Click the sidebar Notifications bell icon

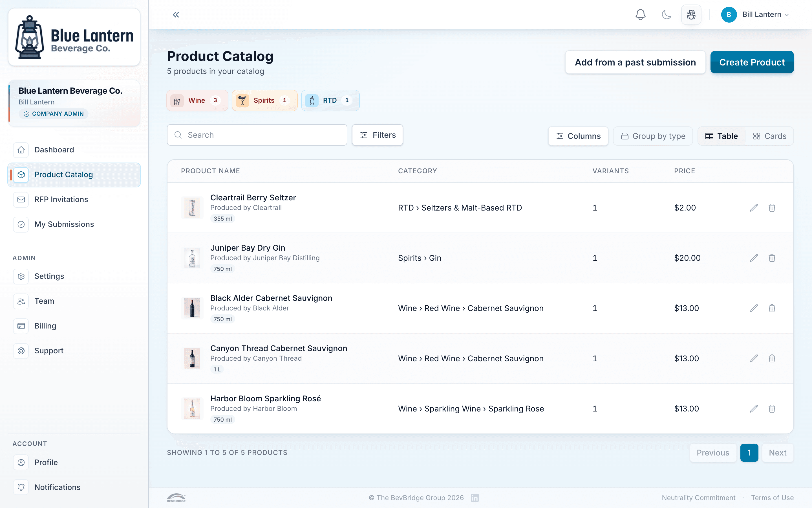click(21, 487)
